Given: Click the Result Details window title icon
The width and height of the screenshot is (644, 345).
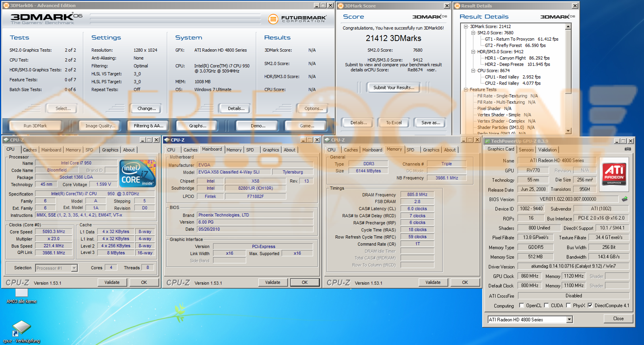Looking at the screenshot, I should [x=457, y=6].
